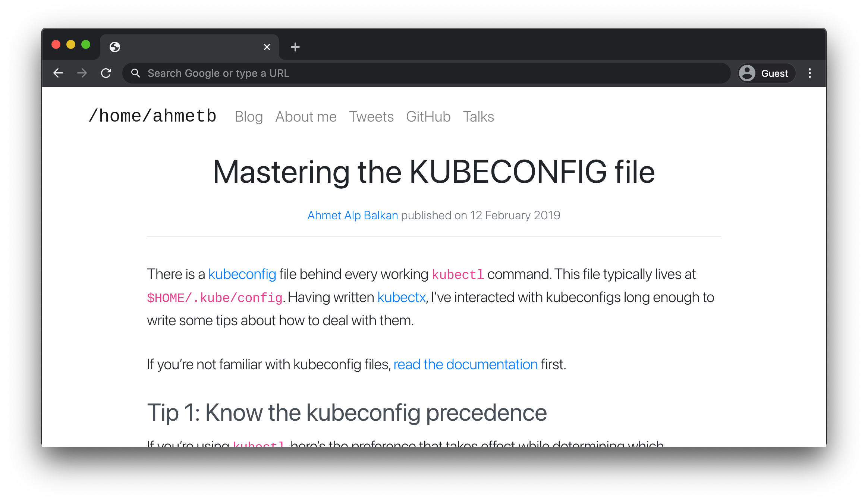
Task: Go to the Blog nav item
Action: tap(249, 117)
